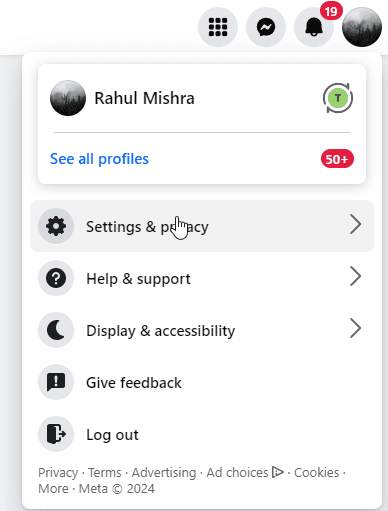
Task: Open See all profiles link
Action: click(99, 159)
